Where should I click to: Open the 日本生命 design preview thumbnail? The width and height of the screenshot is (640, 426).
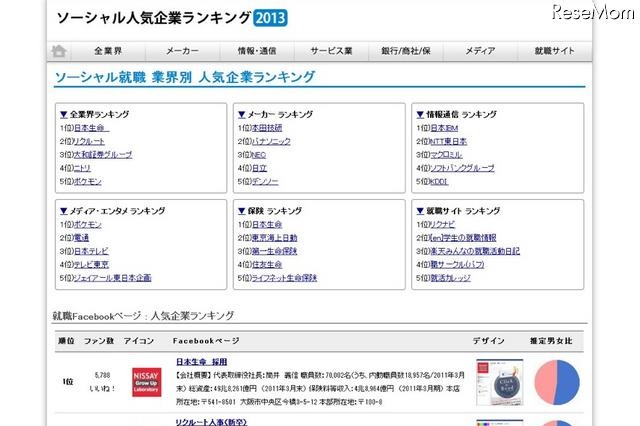(500, 382)
